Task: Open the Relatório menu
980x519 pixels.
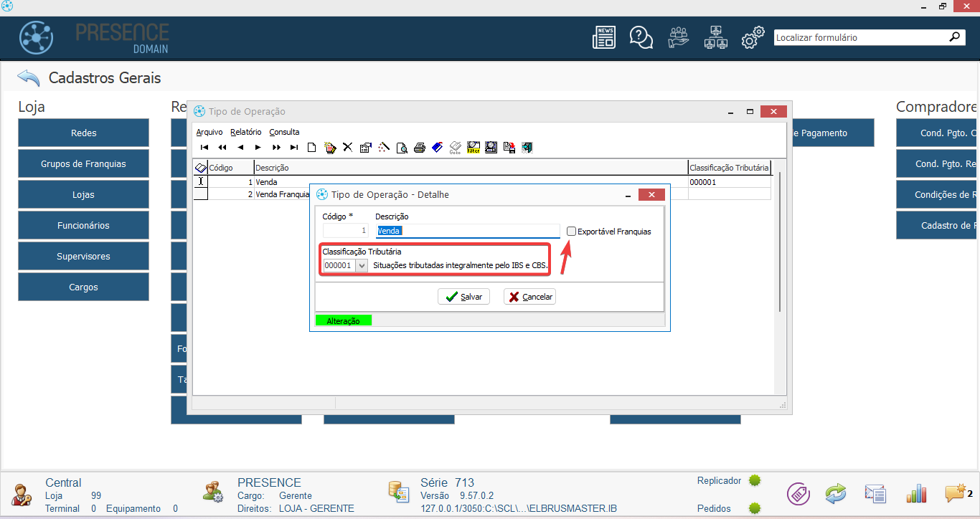Action: (x=245, y=132)
